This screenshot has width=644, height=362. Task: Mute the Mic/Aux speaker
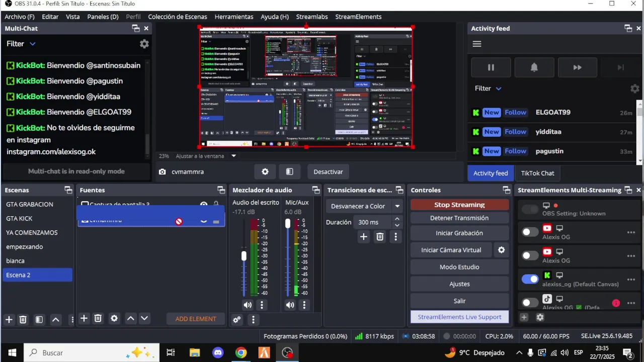(x=290, y=305)
